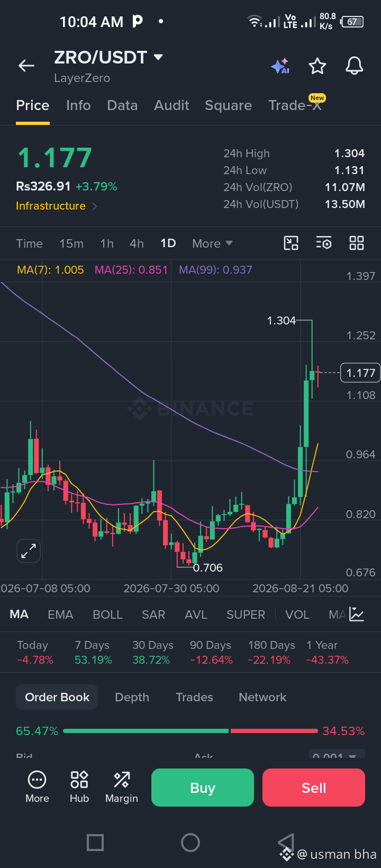Screen dimensions: 381x868
Task: Expand chart to fullscreen
Action: pyautogui.click(x=29, y=551)
